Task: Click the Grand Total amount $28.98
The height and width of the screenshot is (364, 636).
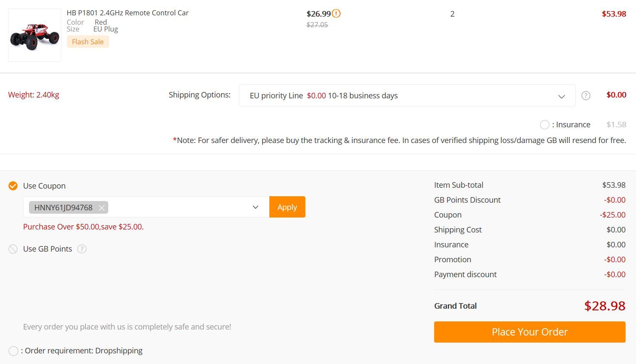Action: (604, 306)
